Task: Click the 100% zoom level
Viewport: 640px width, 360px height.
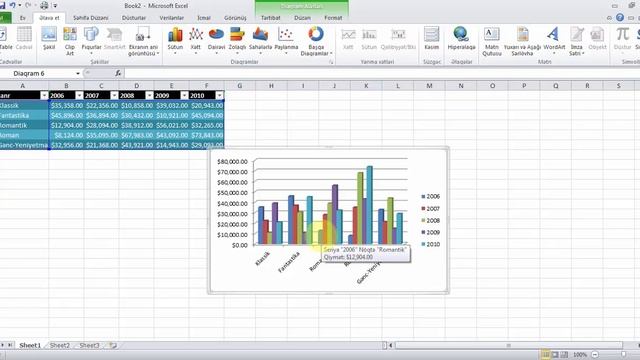Action: click(x=580, y=355)
